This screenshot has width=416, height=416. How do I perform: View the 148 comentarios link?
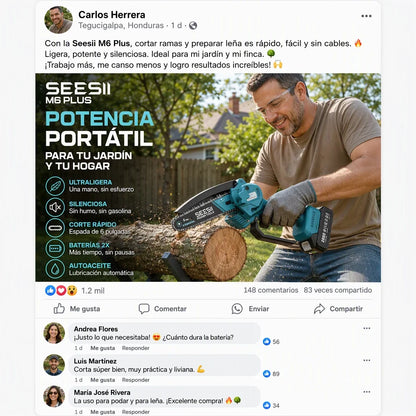(x=271, y=290)
